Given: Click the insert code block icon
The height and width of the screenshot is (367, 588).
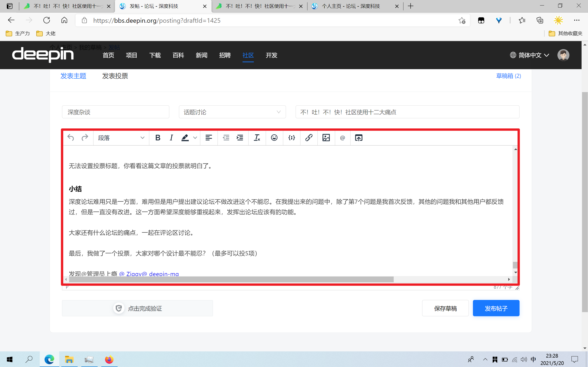Looking at the screenshot, I should point(291,138).
